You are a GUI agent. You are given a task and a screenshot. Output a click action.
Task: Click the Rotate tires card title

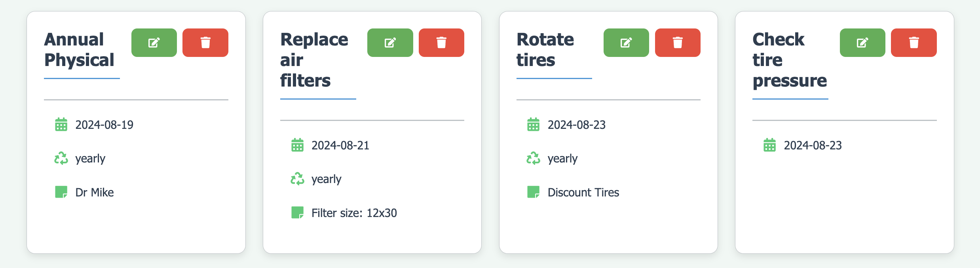(545, 50)
